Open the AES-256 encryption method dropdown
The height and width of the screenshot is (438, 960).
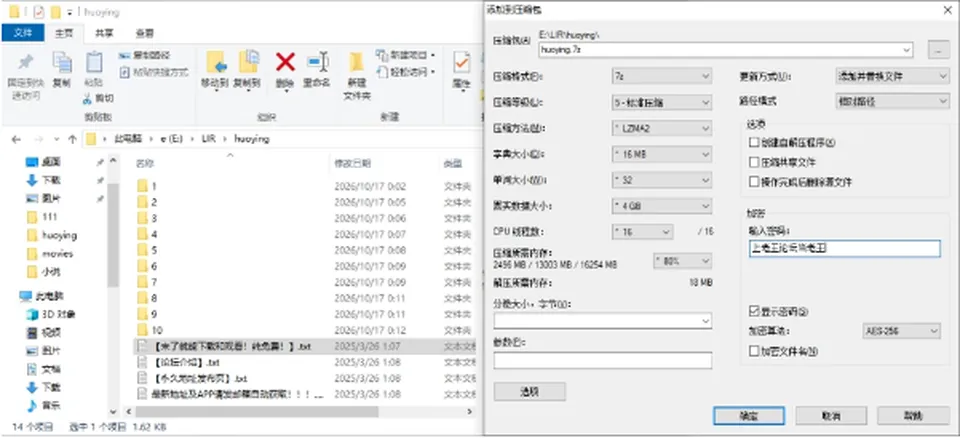pos(901,331)
